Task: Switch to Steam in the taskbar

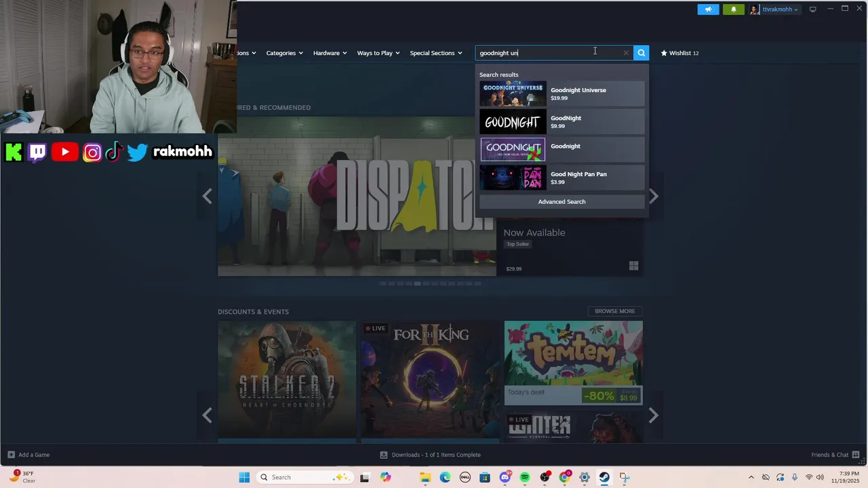Action: pyautogui.click(x=604, y=477)
